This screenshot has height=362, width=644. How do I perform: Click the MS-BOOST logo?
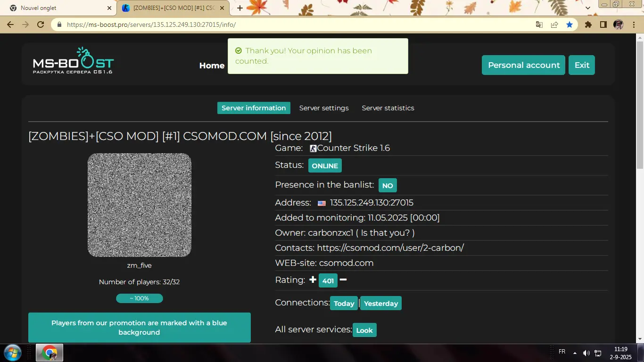click(73, 61)
